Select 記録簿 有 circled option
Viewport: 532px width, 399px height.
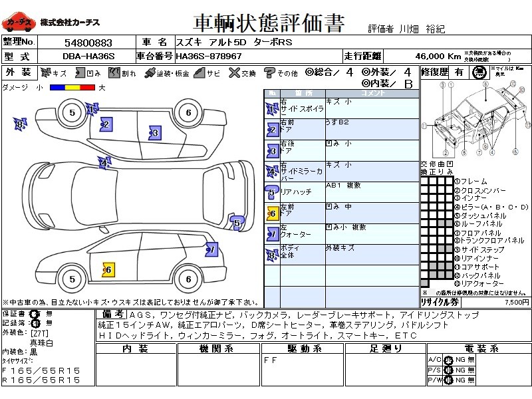(35, 323)
